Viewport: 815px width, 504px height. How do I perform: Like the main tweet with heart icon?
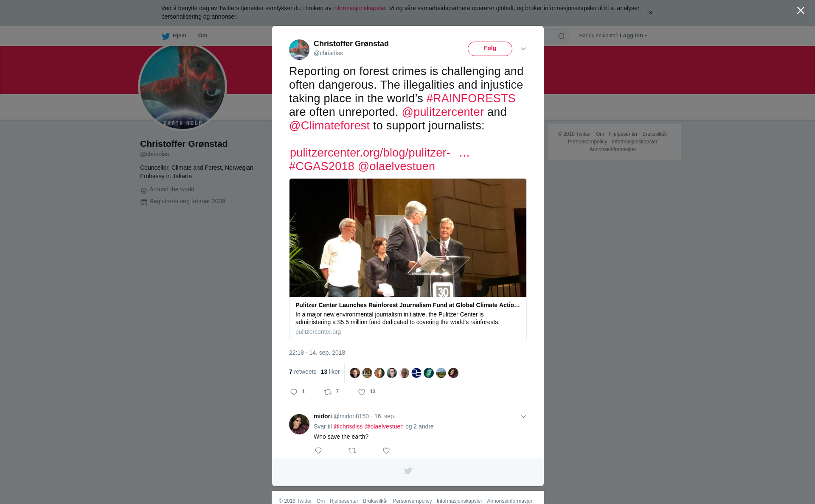click(362, 392)
